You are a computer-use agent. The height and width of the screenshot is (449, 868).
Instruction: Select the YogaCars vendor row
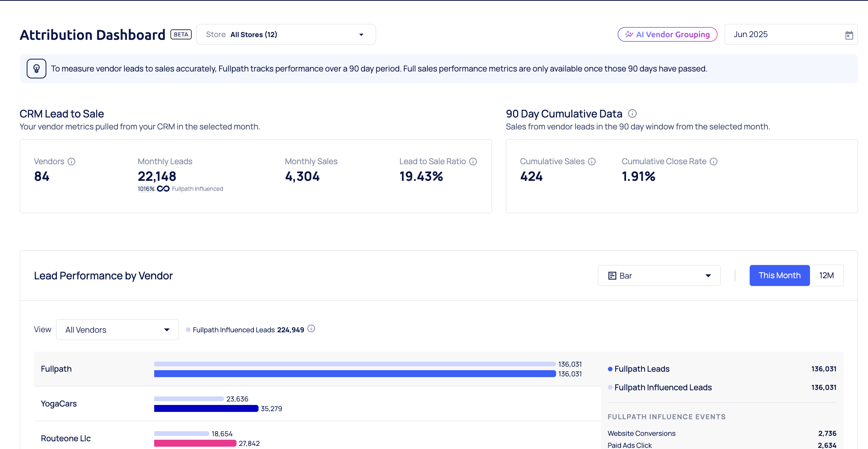click(x=59, y=404)
